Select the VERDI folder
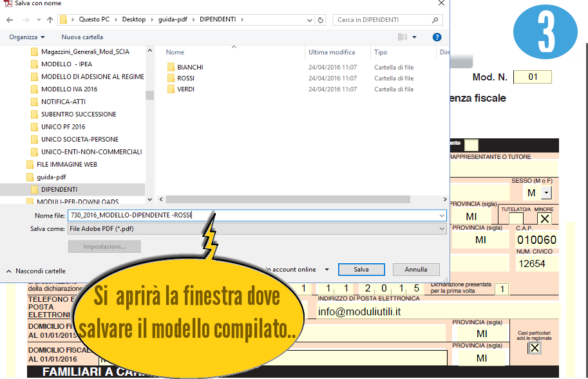 pyautogui.click(x=185, y=89)
